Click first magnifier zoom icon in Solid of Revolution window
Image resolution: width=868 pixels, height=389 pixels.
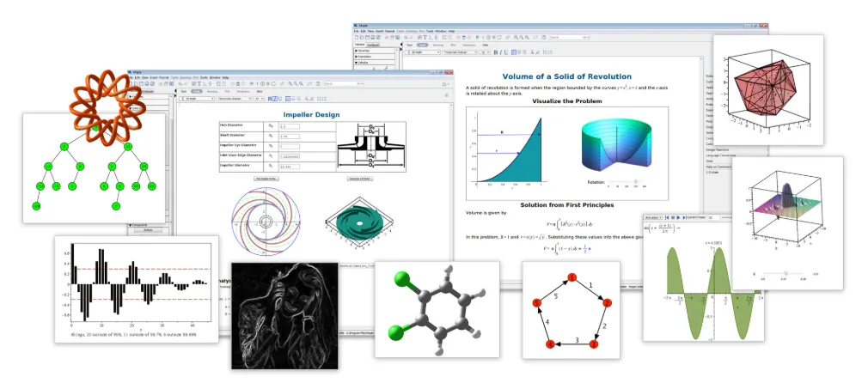(516, 37)
